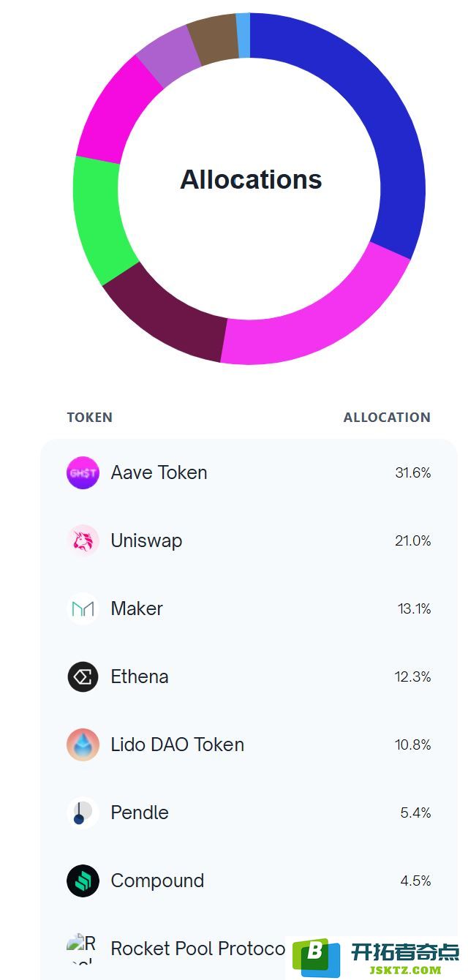
Task: Click the Maker logo icon
Action: pos(83,608)
